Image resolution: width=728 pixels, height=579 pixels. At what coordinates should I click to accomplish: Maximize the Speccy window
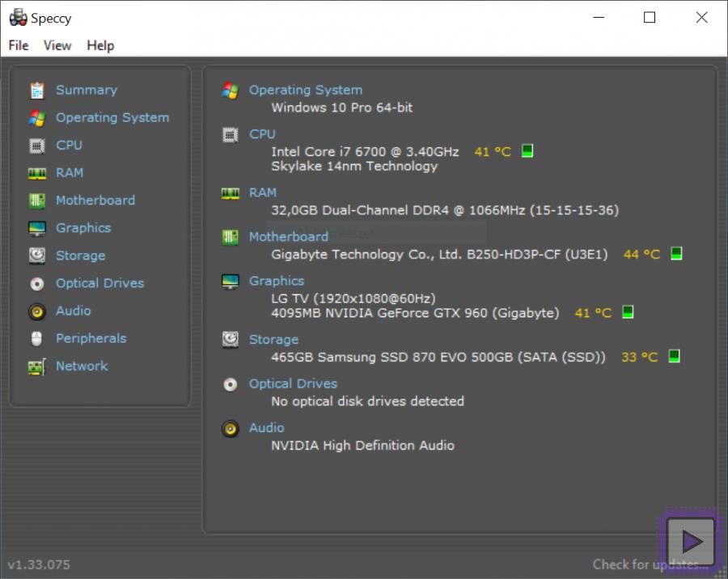[650, 18]
